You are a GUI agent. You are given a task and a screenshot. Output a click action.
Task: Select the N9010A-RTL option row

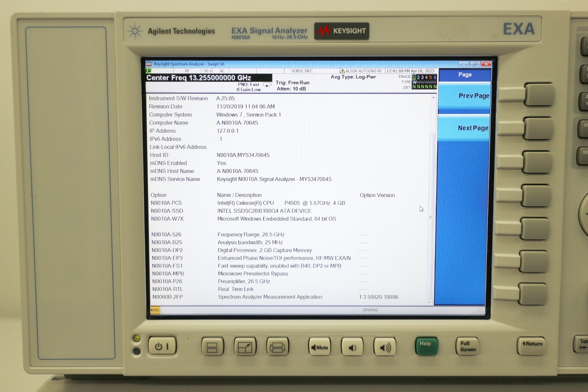tap(259, 289)
